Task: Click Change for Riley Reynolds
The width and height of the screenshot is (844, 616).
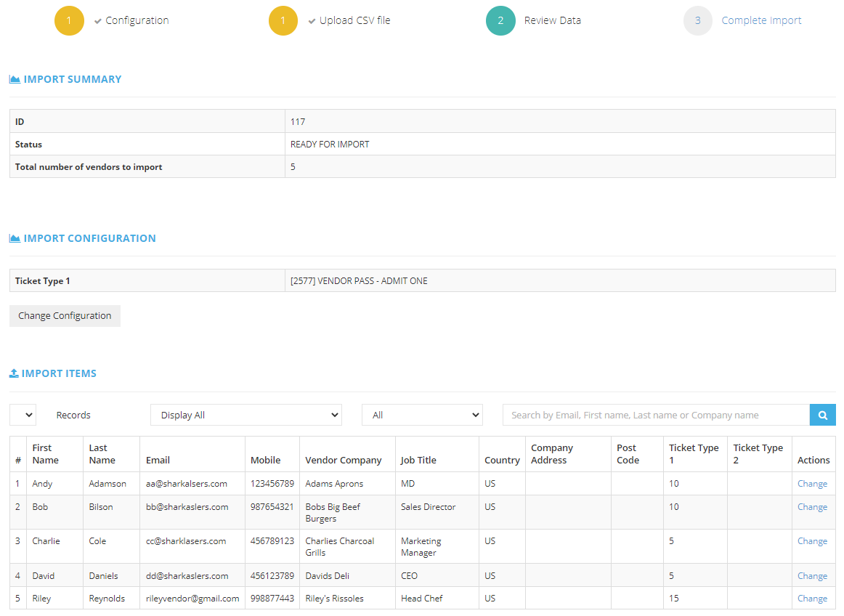Action: [812, 599]
